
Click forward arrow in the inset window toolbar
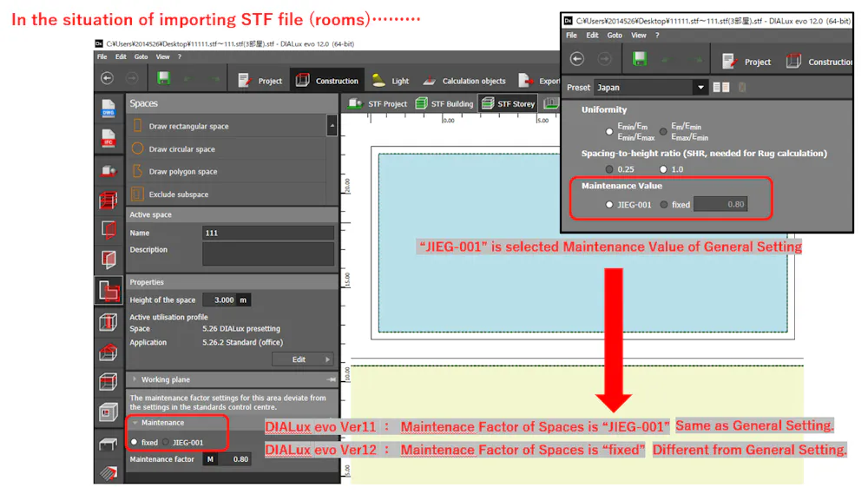pyautogui.click(x=604, y=59)
